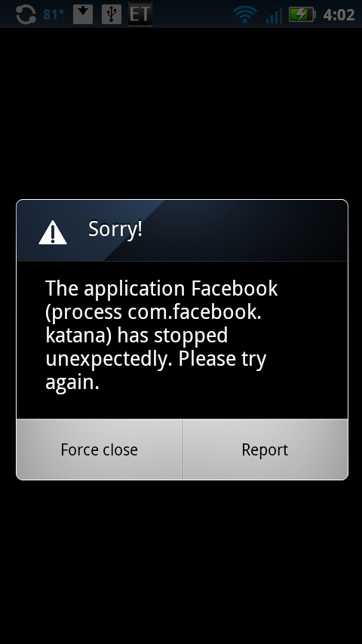Open the download notification icon

[83, 14]
